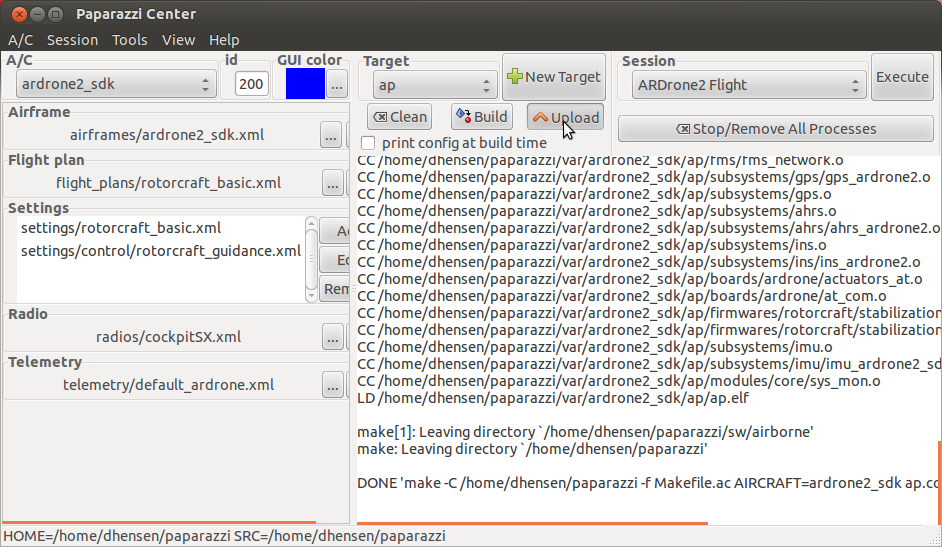Minimize the Paparazzi Center window

(37, 14)
